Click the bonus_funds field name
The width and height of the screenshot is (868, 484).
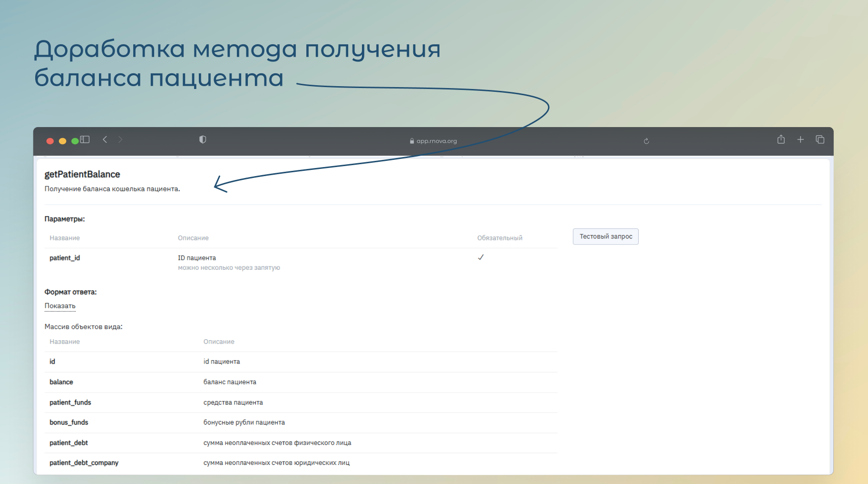[69, 423]
